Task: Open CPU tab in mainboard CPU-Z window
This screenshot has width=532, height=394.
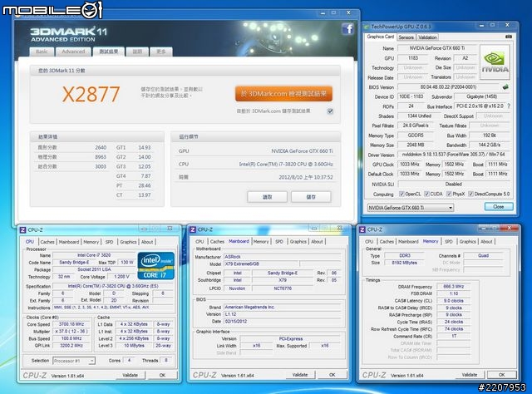Action: tap(199, 242)
